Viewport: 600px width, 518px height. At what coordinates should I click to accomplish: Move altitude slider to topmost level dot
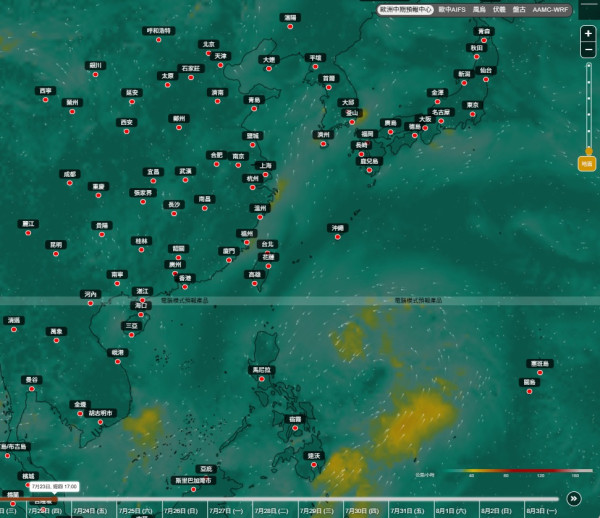(589, 66)
